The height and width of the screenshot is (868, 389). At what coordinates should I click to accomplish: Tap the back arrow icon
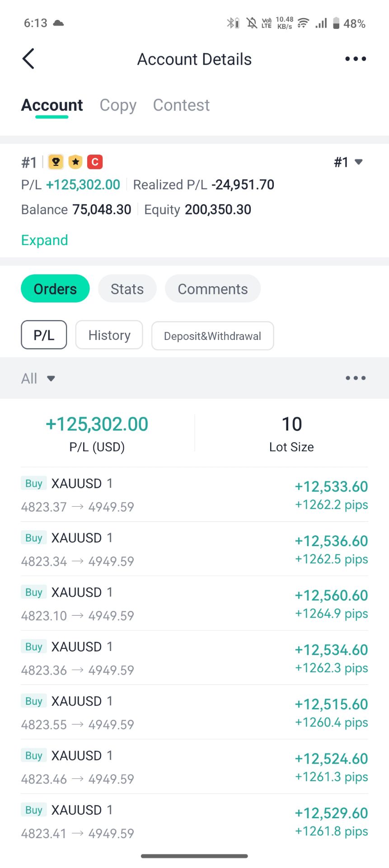(28, 59)
